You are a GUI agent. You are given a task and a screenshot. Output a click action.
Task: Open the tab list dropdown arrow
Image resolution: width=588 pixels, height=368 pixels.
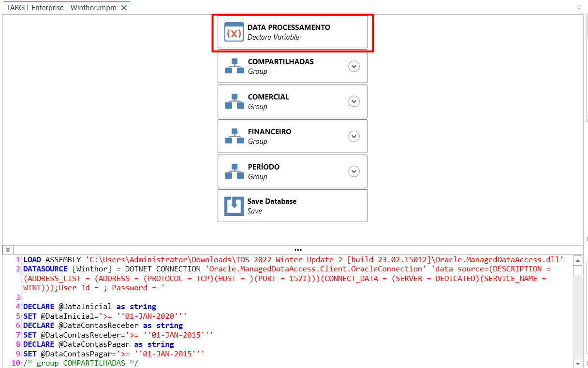pos(579,8)
